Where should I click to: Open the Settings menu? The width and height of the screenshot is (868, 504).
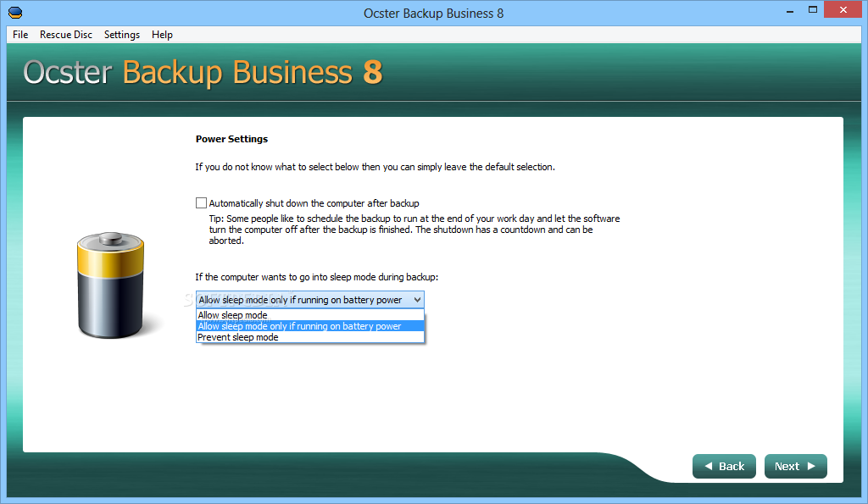122,34
